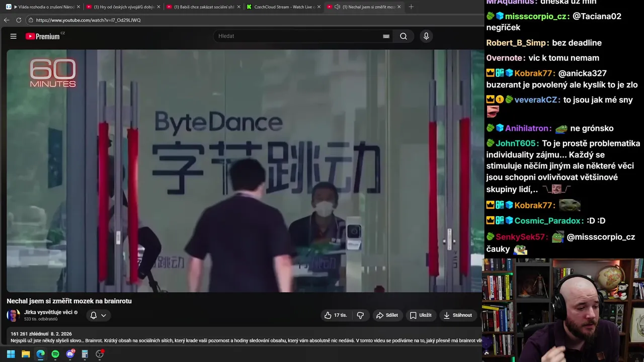644x362 pixels.
Task: Click the video title Nechal jsem si změřit mozek
Action: coord(69,301)
